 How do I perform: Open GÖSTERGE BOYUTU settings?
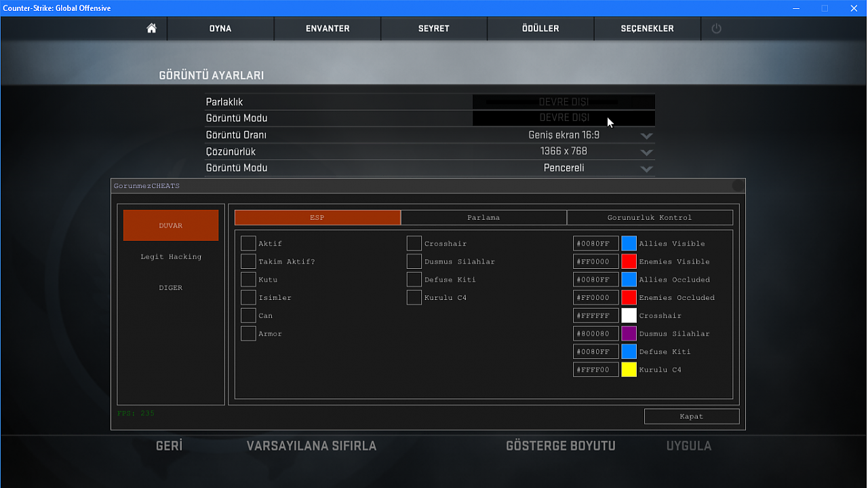point(561,446)
